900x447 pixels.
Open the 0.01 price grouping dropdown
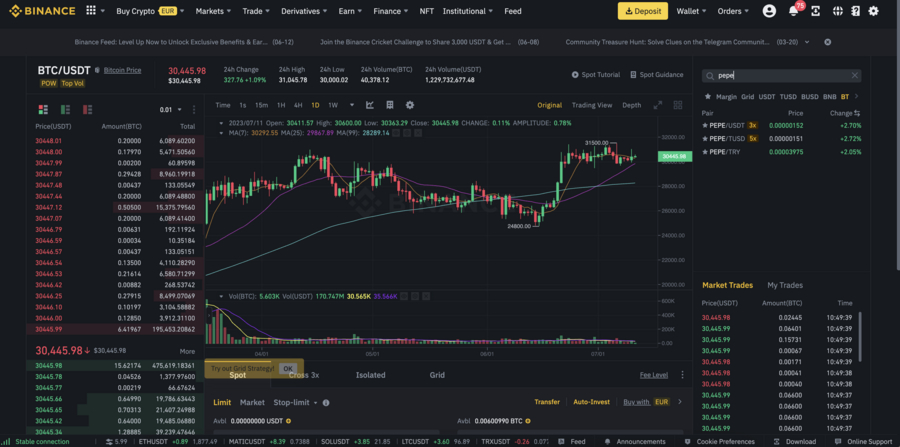[x=170, y=110]
